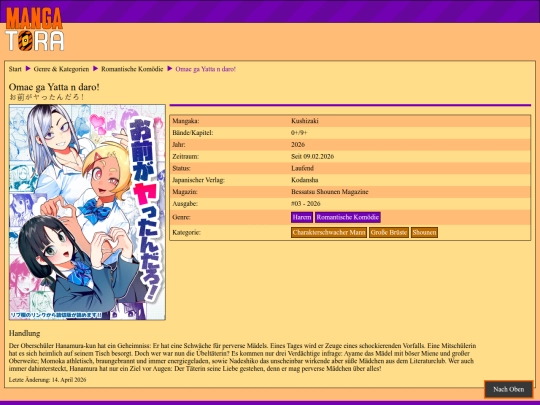Select the Romantische Komödie genre tag
The width and height of the screenshot is (540, 405).
click(x=348, y=217)
